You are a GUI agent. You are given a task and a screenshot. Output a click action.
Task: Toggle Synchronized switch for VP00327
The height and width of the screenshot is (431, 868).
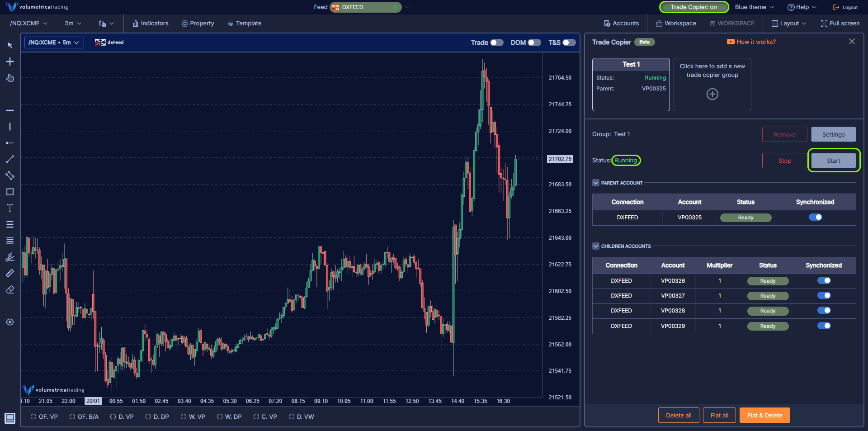tap(824, 295)
